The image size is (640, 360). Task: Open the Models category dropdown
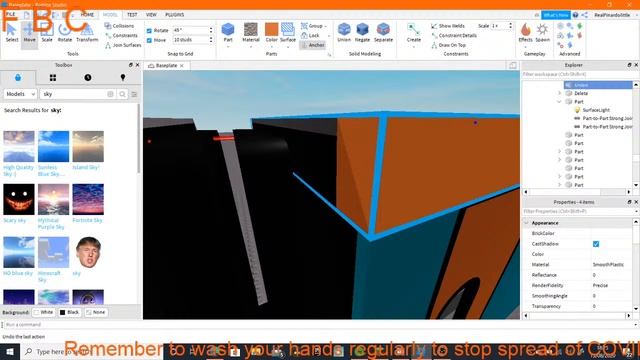click(x=20, y=94)
